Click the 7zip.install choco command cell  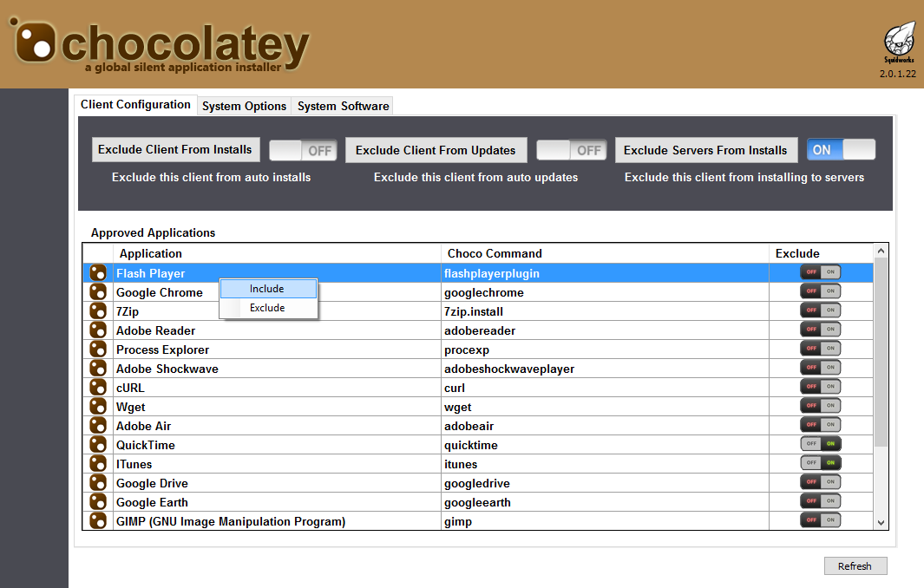click(606, 311)
